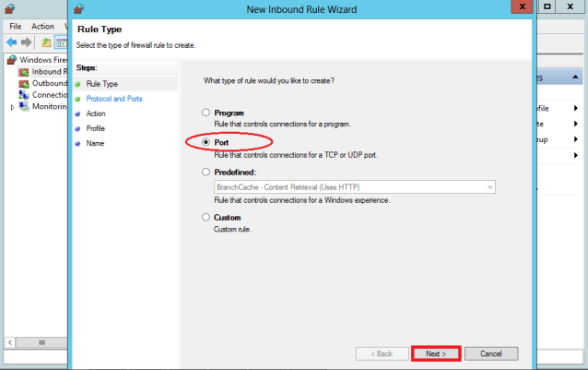
Task: Click the Connection Security Rules icon
Action: coord(25,95)
